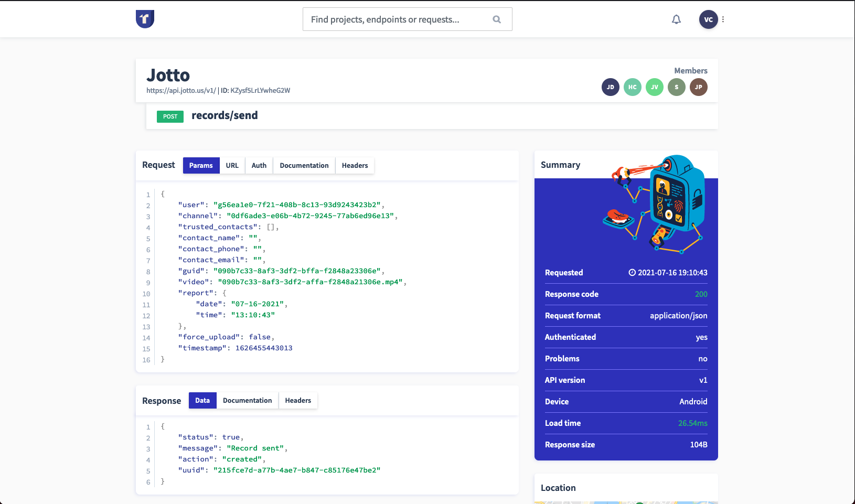Screen dimensions: 855x504
Task: Open the shield logo home icon
Action: point(145,19)
